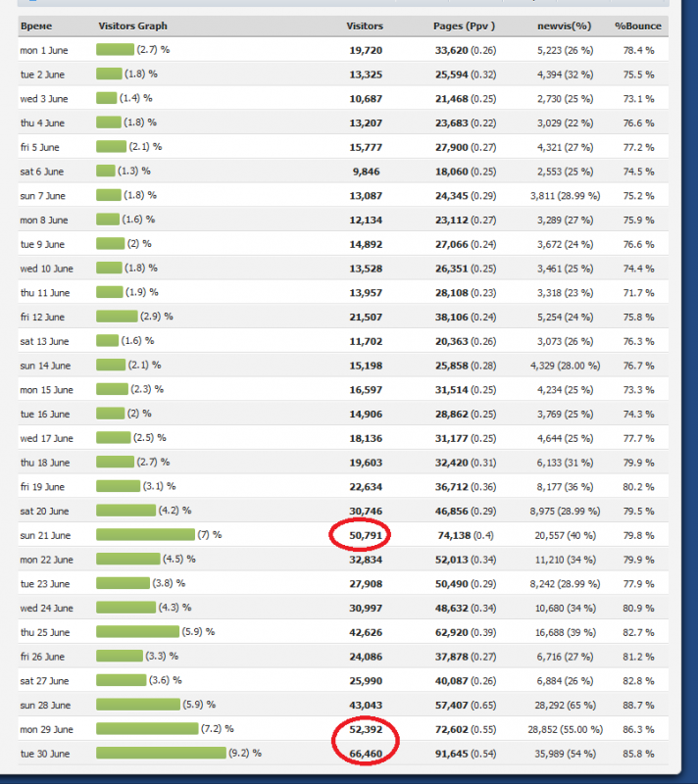Image resolution: width=698 pixels, height=784 pixels.
Task: Click the green 9.2% visitors bar
Action: click(161, 753)
